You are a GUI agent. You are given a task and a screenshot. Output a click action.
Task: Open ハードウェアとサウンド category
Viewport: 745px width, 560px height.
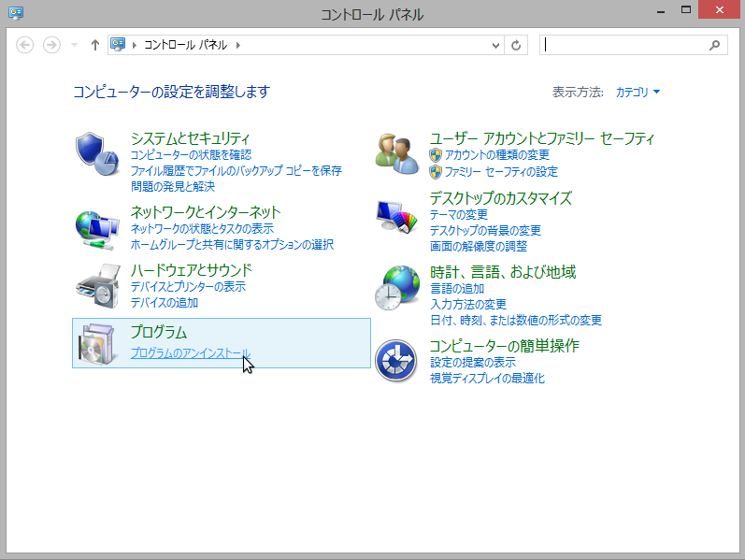pos(191,270)
